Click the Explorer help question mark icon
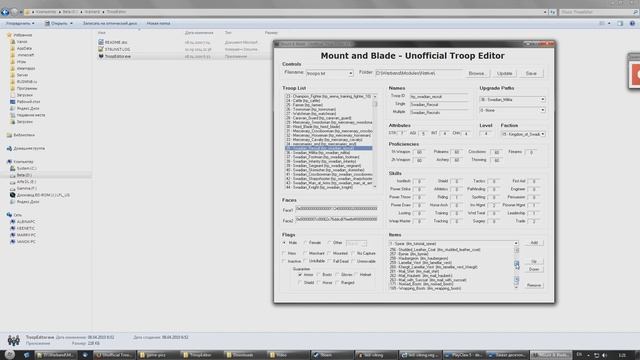The height and width of the screenshot is (360, 640). click(x=632, y=23)
